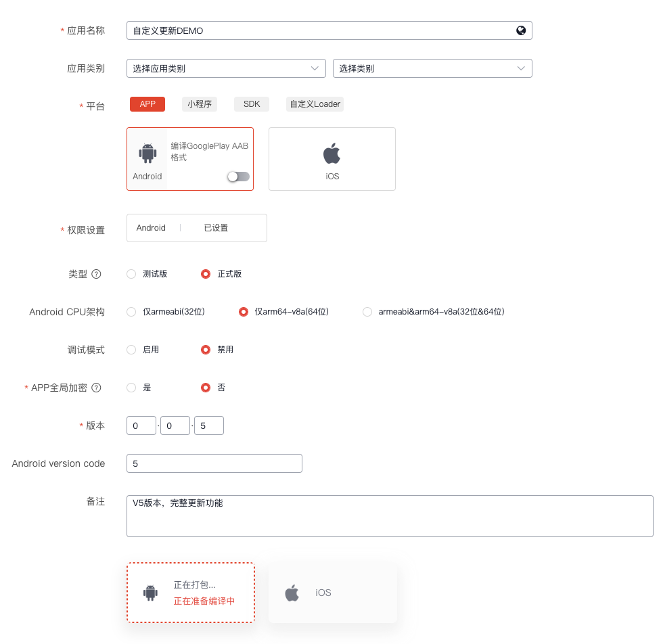Click the 备注 remarks text area
Viewport: 661px width, 644px height.
coord(389,515)
